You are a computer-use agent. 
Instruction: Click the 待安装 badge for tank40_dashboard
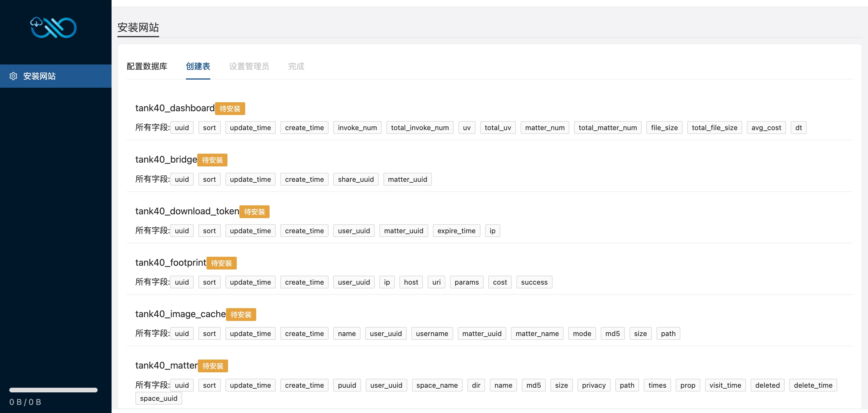(230, 108)
